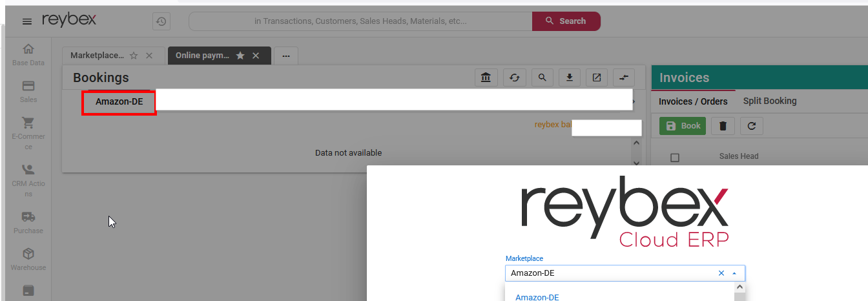This screenshot has width=868, height=301.
Task: Open Base Data in sidebar
Action: 28,55
